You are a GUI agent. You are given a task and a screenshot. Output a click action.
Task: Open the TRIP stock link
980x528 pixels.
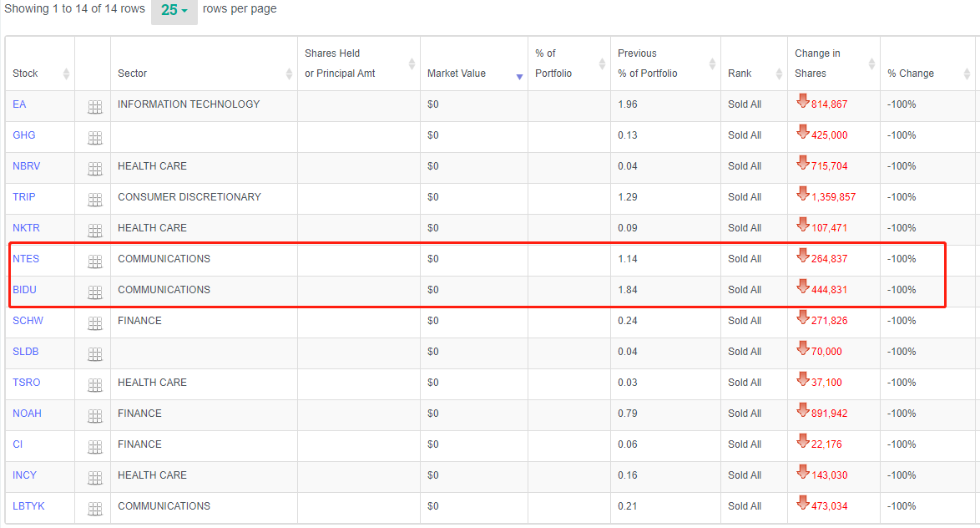[23, 197]
